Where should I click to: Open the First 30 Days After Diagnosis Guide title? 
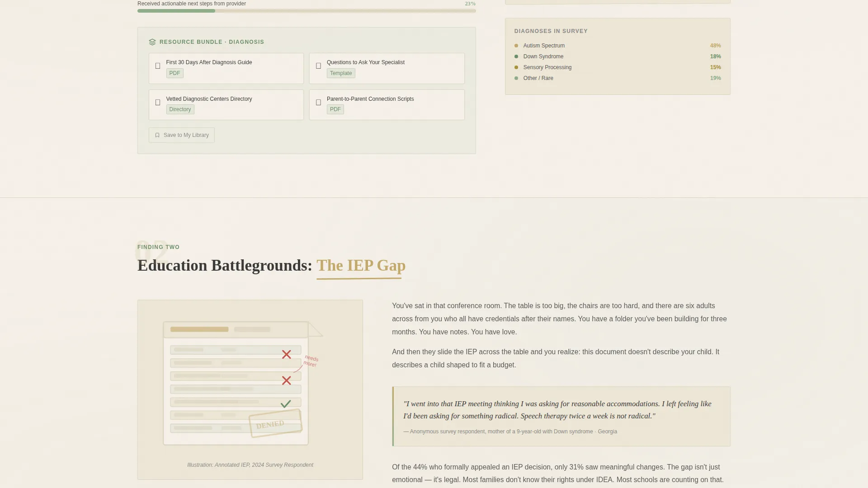pyautogui.click(x=209, y=62)
